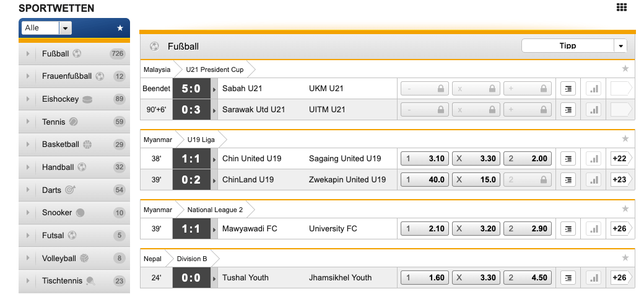Show +26 more bets for Mawyawadi FC match
Viewport: 644px width, 294px height.
tap(620, 229)
